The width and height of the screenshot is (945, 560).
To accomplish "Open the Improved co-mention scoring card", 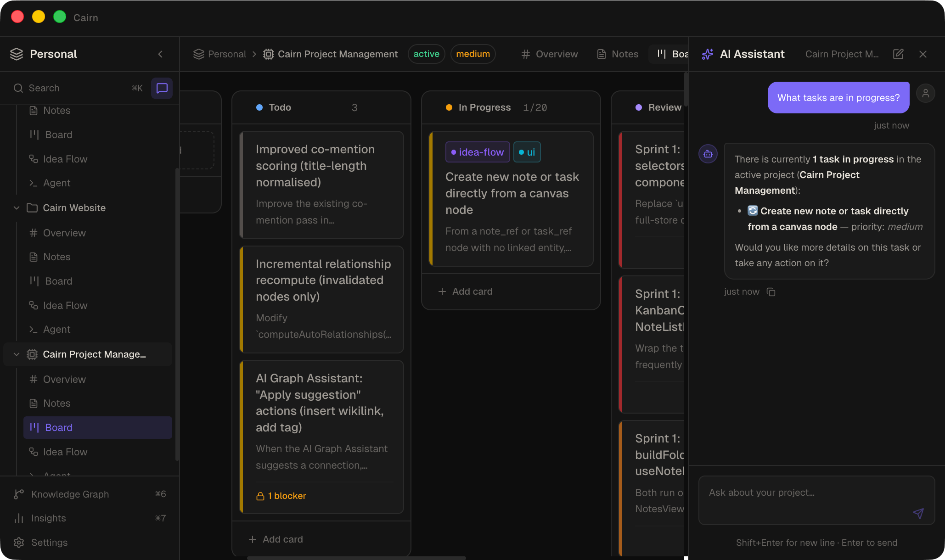I will 321,185.
